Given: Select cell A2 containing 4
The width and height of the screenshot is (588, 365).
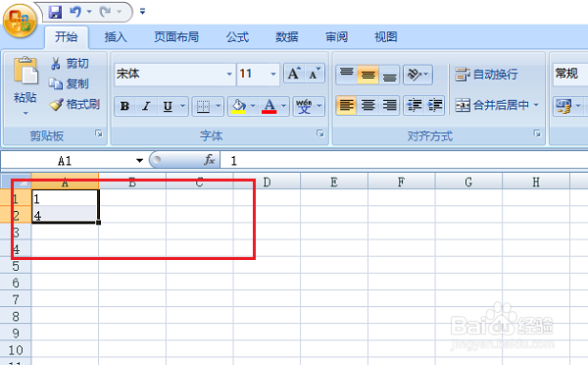Looking at the screenshot, I should [x=66, y=215].
